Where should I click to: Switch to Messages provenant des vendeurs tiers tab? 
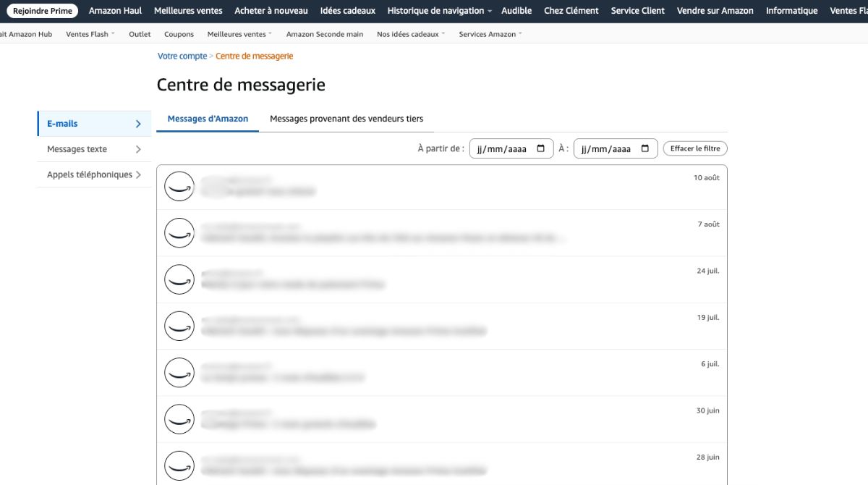pos(346,119)
